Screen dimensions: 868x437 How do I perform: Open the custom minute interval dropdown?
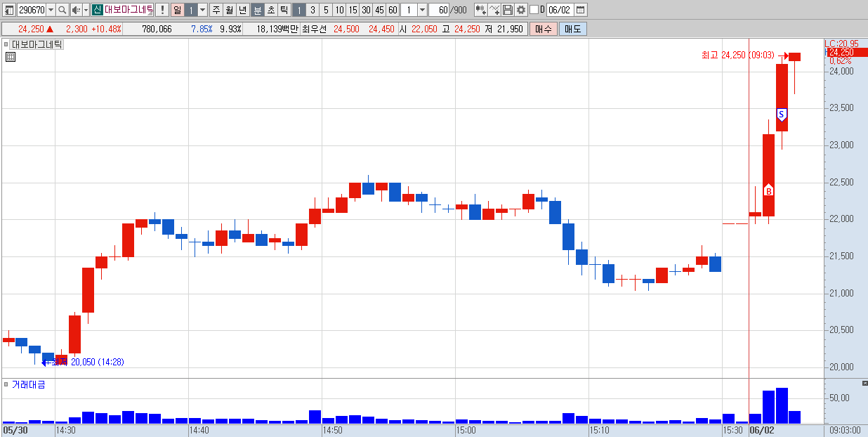pyautogui.click(x=422, y=10)
